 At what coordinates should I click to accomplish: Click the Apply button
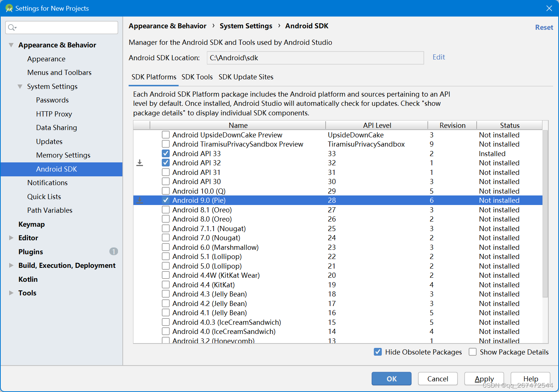coord(484,378)
